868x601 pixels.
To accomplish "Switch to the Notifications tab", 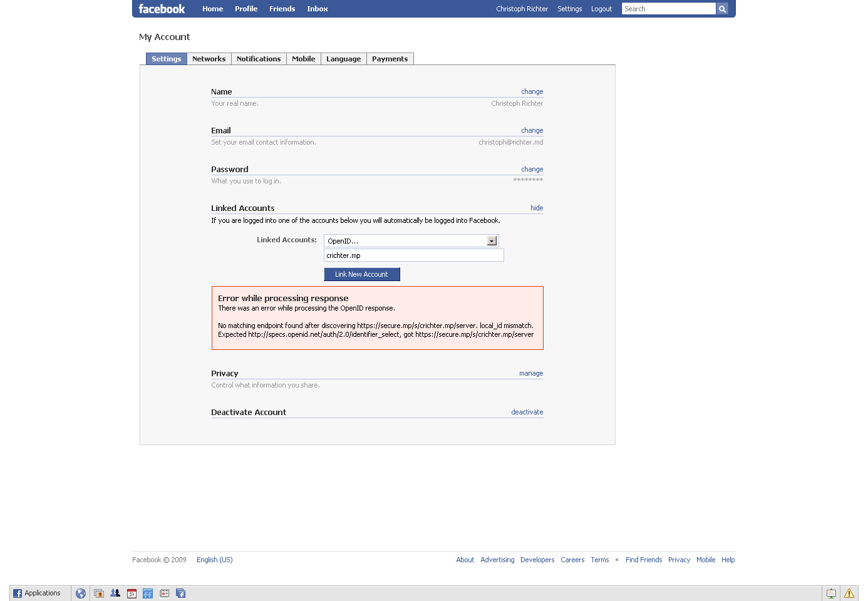I will point(259,59).
